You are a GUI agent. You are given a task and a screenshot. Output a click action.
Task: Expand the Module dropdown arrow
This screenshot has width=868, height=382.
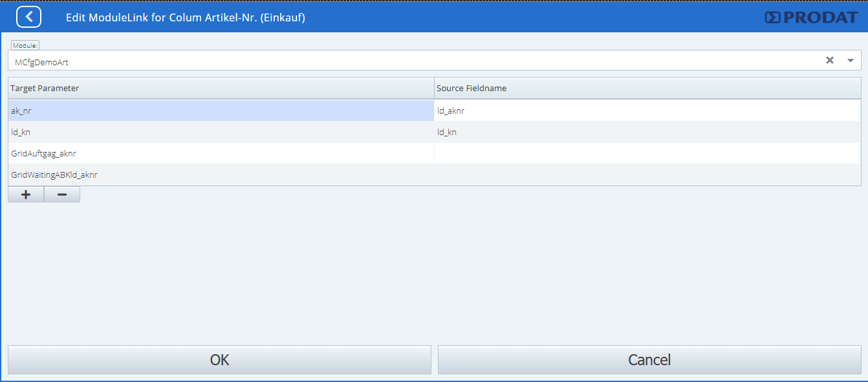click(851, 60)
